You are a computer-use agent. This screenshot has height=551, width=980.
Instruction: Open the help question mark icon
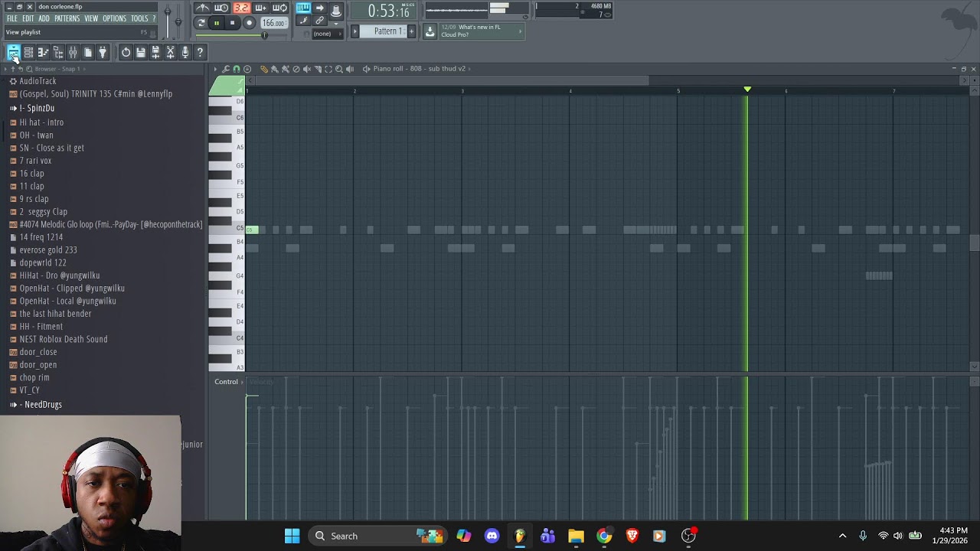point(200,52)
